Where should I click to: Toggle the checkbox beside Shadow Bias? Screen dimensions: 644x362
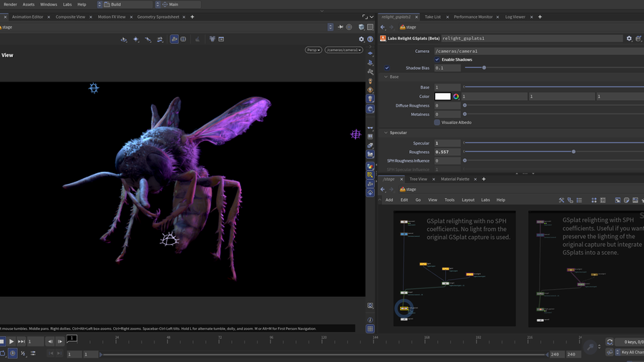point(387,68)
